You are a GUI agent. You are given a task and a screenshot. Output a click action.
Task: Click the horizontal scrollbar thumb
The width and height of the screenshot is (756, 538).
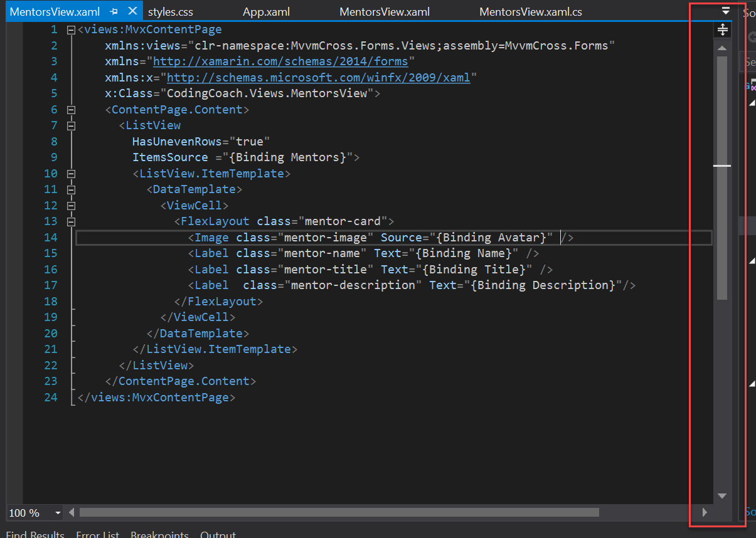(x=339, y=512)
